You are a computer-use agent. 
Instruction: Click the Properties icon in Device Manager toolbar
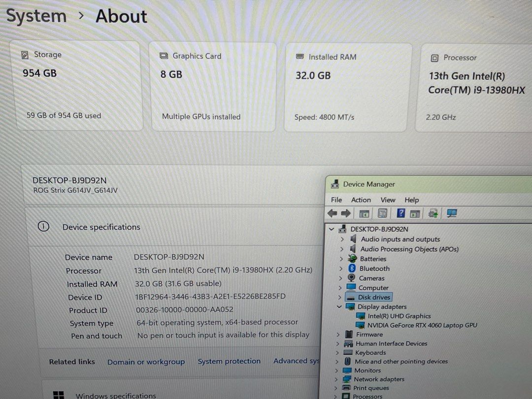(x=383, y=213)
